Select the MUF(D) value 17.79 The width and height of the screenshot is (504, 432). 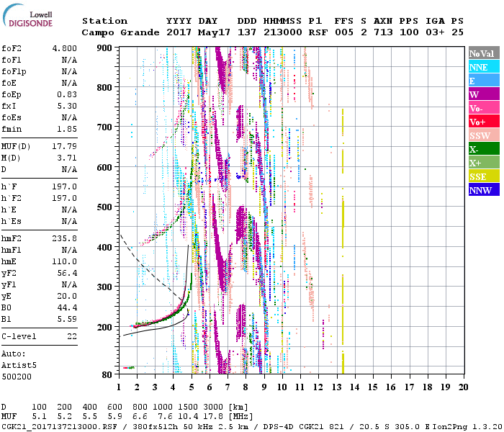click(66, 146)
